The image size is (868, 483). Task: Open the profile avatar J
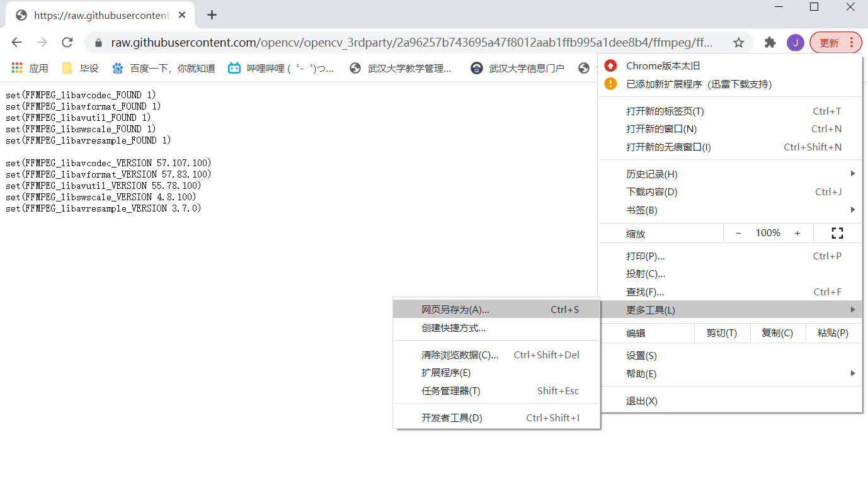click(x=795, y=42)
